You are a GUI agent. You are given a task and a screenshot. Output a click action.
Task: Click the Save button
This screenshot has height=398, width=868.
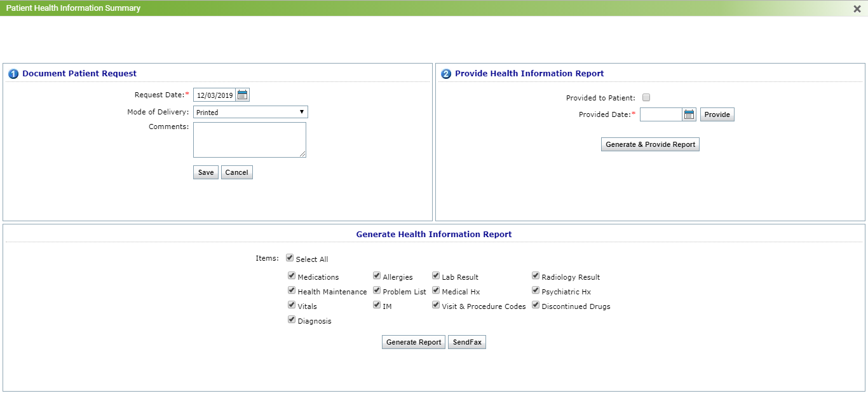206,172
